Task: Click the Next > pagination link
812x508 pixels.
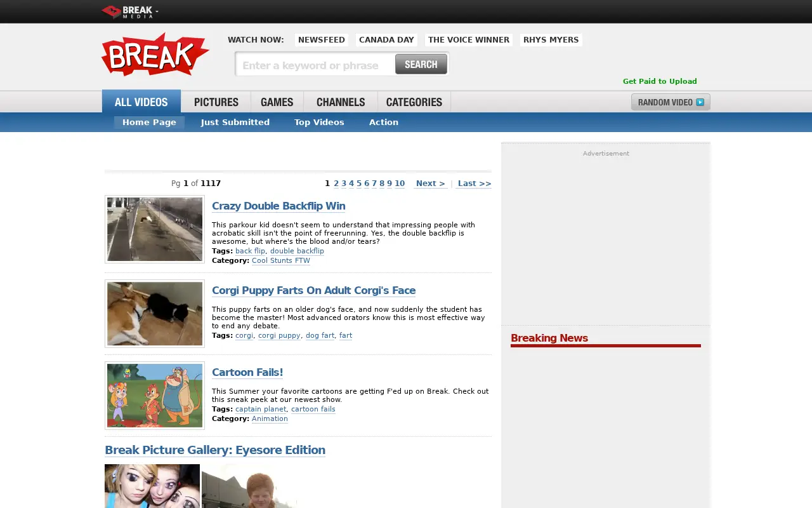Action: click(430, 184)
